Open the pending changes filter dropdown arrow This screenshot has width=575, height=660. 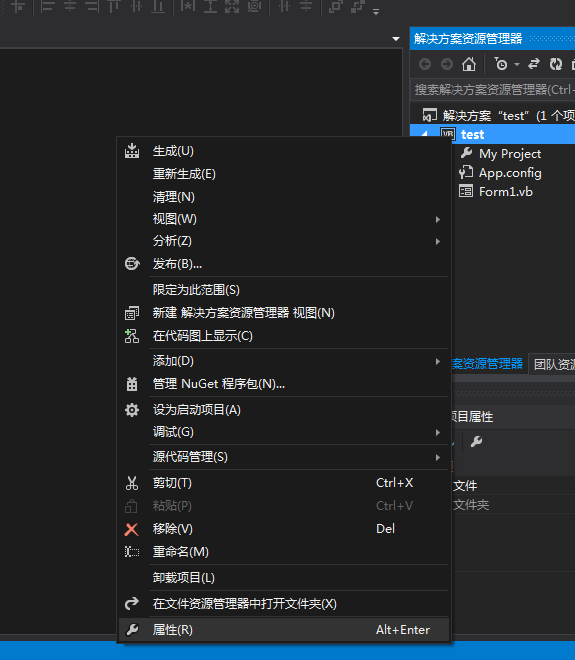[x=517, y=64]
